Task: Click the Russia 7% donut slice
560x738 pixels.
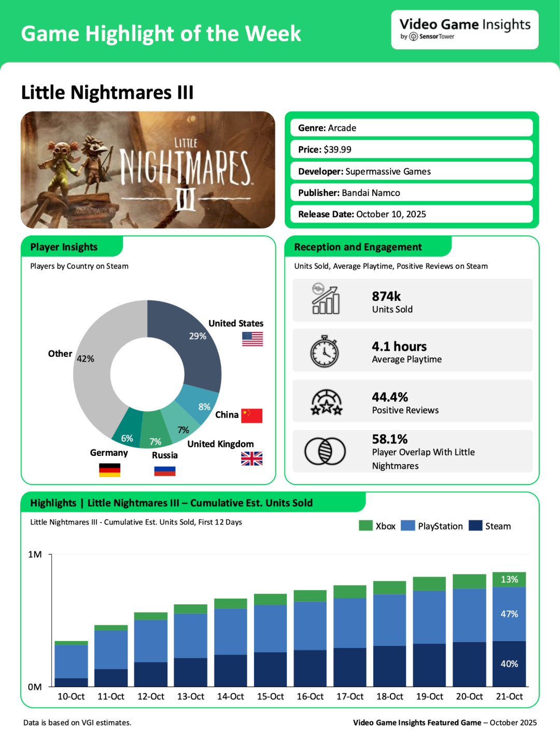Action: pyautogui.click(x=156, y=430)
